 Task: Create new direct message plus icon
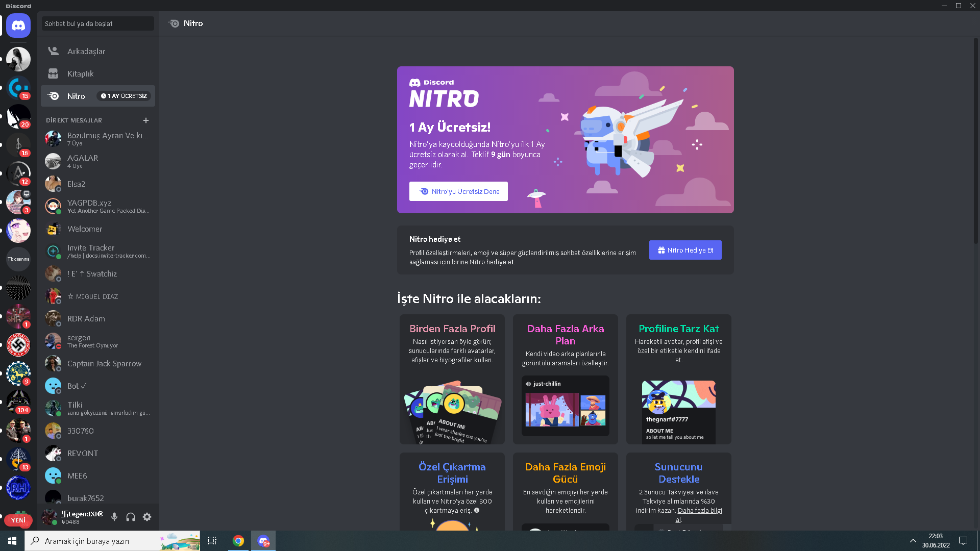coord(146,120)
